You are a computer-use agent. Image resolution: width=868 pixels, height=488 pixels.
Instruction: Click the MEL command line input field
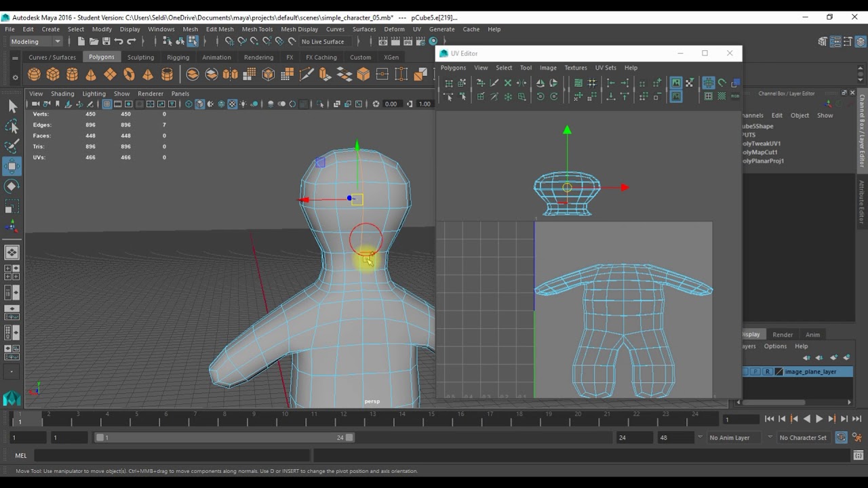point(172,455)
